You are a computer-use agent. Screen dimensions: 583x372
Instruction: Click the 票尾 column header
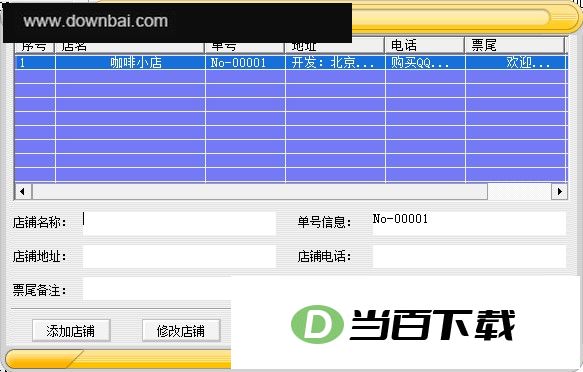(x=515, y=45)
